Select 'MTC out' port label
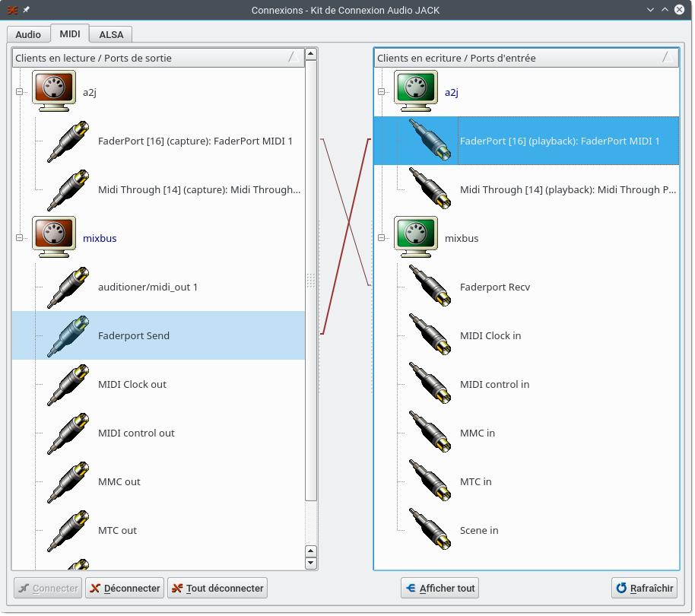The image size is (695, 616). tap(117, 531)
